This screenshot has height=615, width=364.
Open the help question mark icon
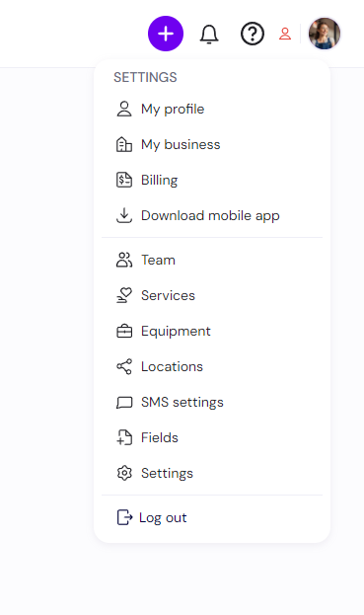click(253, 35)
